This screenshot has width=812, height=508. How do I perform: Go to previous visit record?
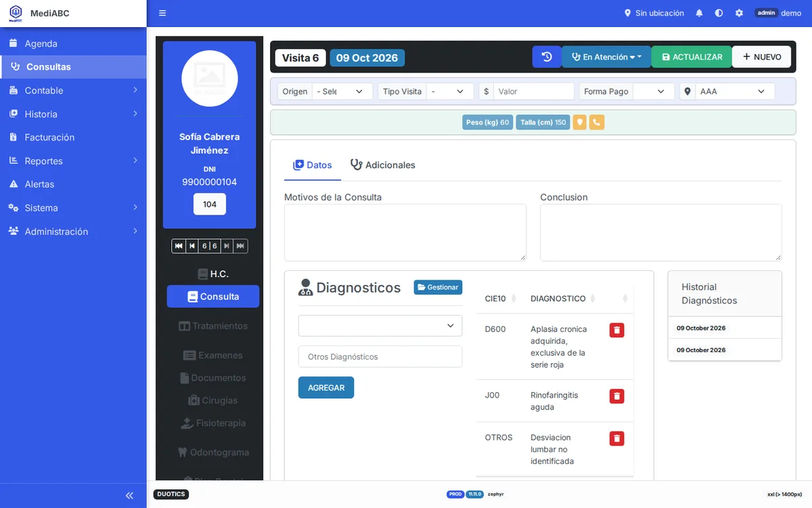192,246
